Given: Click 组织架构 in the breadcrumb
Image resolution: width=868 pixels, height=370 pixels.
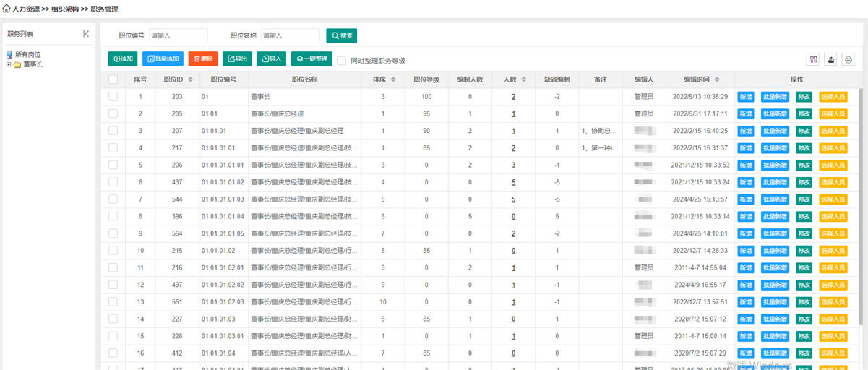Looking at the screenshot, I should click(65, 9).
